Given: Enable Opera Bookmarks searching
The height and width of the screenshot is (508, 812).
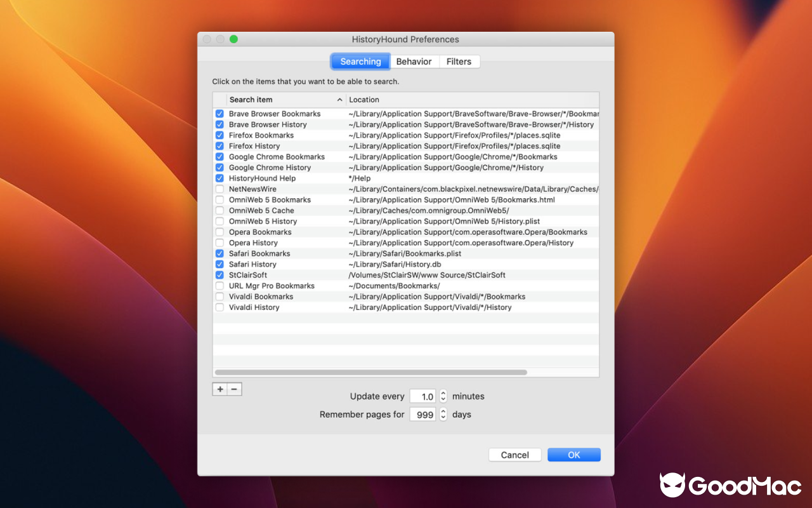Looking at the screenshot, I should 219,232.
